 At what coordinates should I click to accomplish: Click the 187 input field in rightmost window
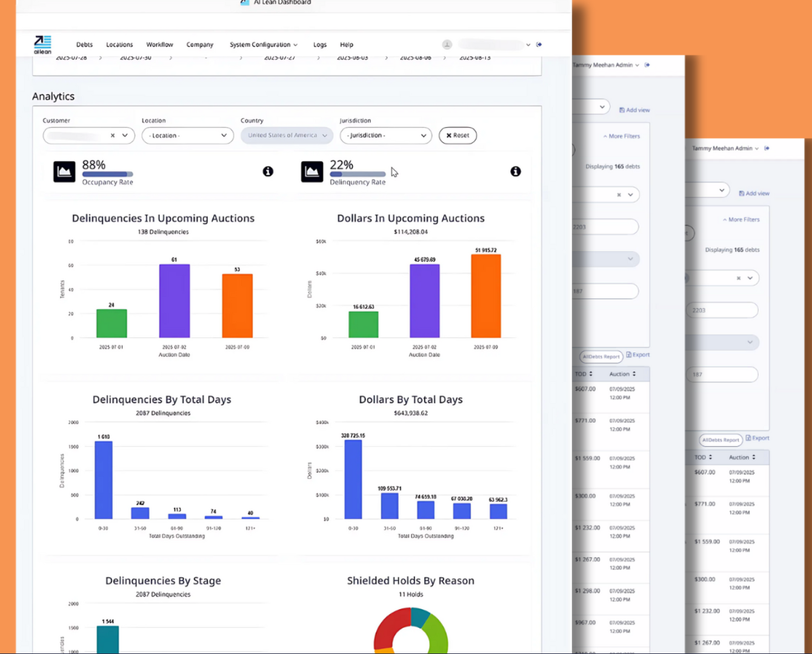pos(722,375)
